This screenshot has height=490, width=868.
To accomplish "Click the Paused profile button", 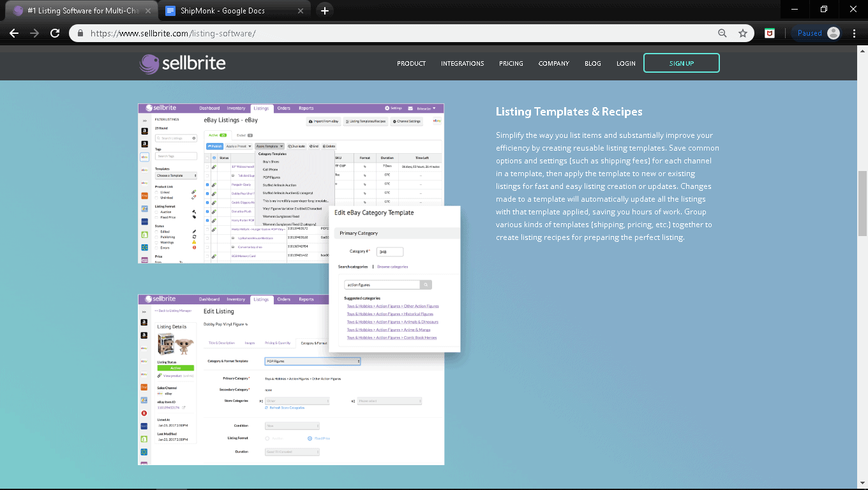I will pyautogui.click(x=817, y=33).
